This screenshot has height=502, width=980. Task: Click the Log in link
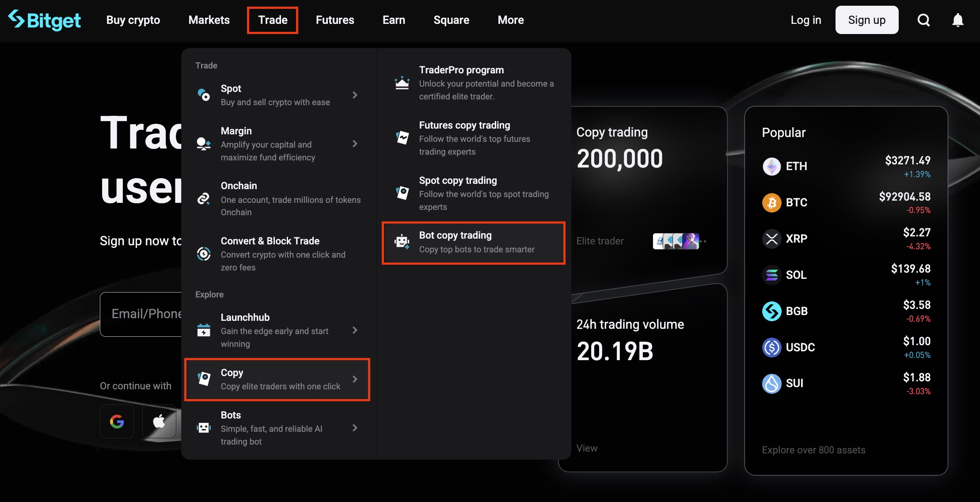(805, 20)
